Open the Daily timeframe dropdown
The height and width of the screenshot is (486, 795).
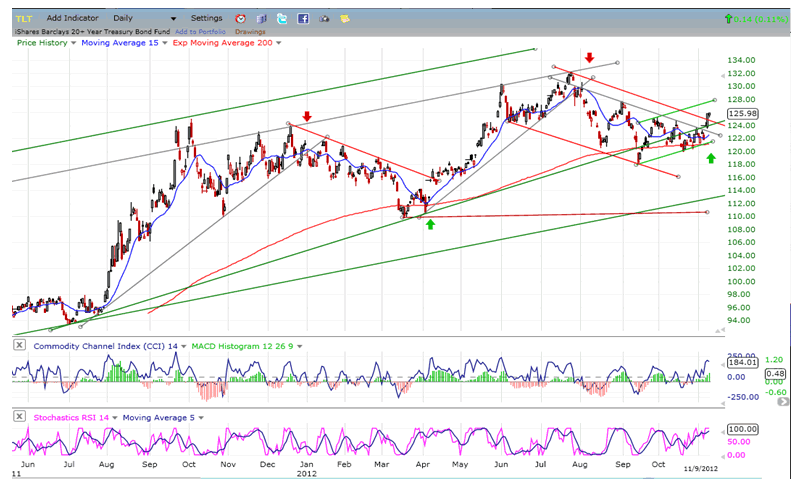[x=173, y=19]
